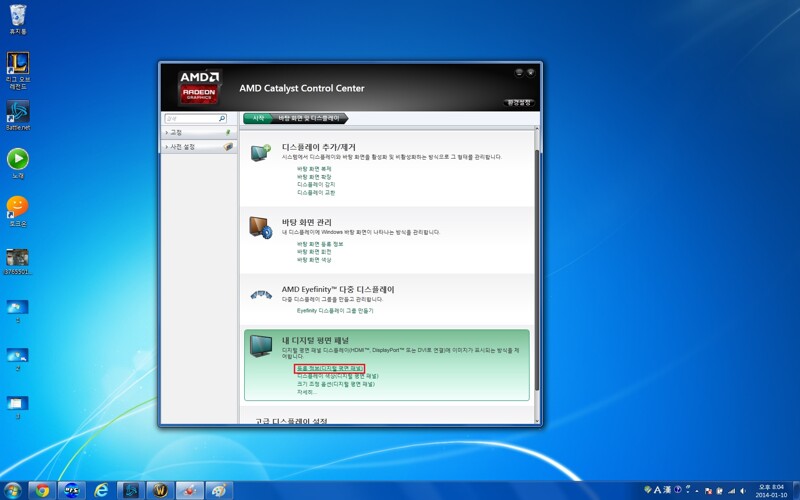800x500 pixels.
Task: Click the scrollbar down arrow in content pane
Action: [x=537, y=421]
